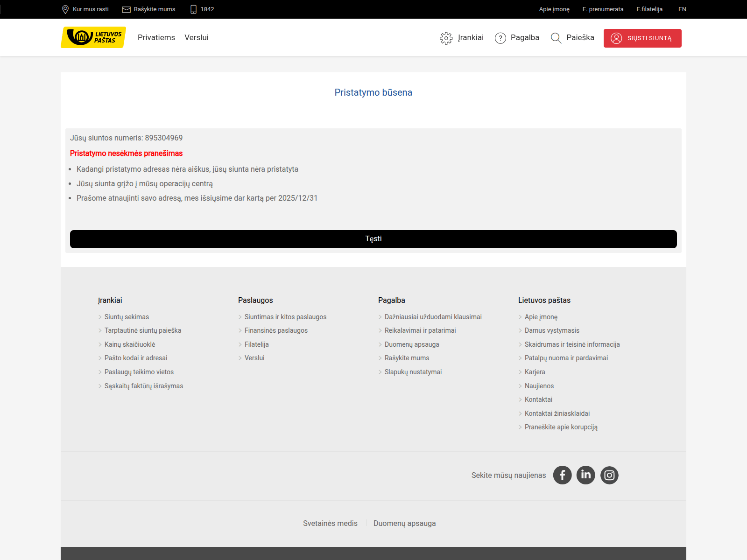Open Skaidrumas ir teisinė informacija link
Image resolution: width=747 pixels, height=560 pixels.
572,344
